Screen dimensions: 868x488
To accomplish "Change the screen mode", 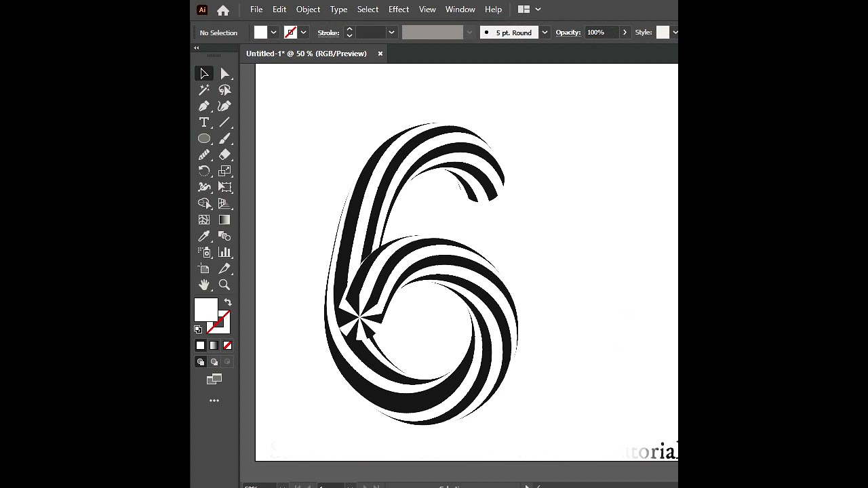I will (x=214, y=380).
